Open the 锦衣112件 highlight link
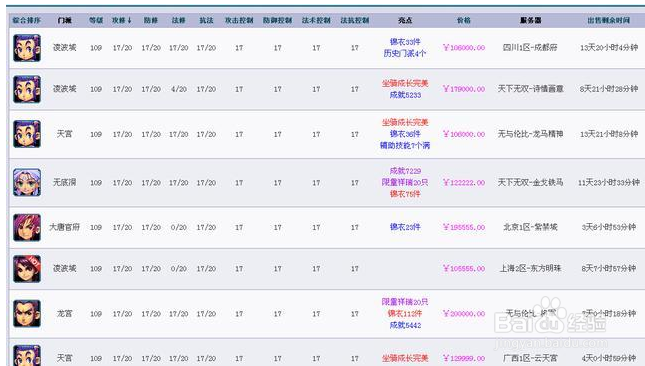 [405, 314]
